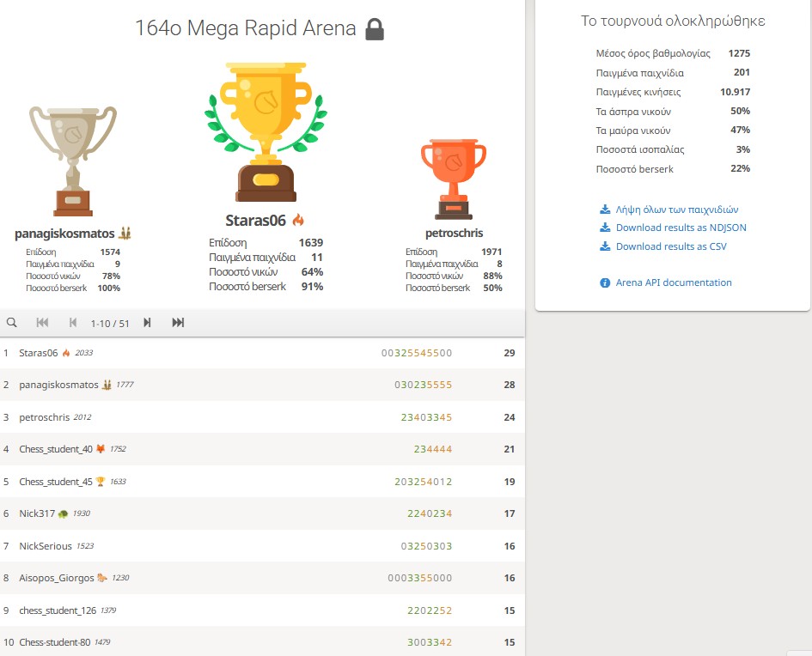Select chess_student_126 standings row
Viewport: 812px width, 656px height.
(262, 610)
